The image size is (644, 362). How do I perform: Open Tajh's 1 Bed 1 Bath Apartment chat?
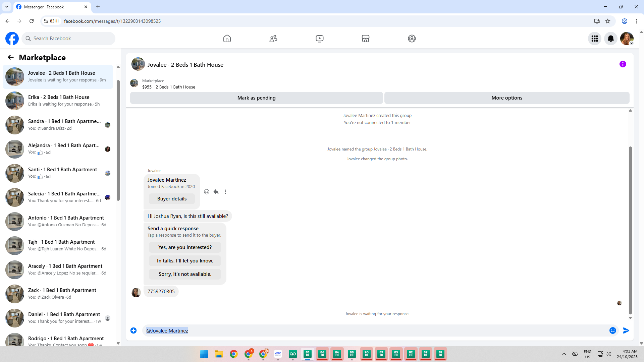click(58, 245)
